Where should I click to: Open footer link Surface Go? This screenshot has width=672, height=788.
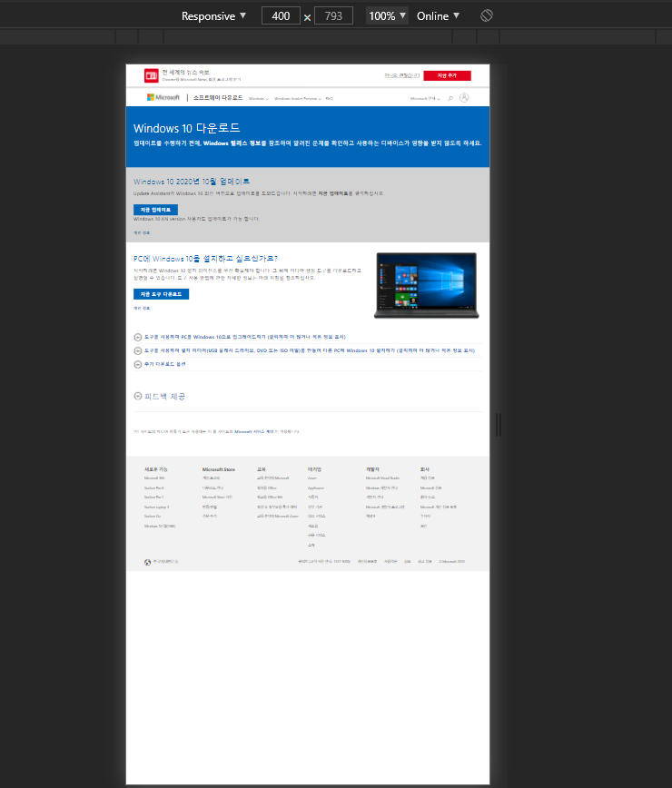click(x=153, y=517)
